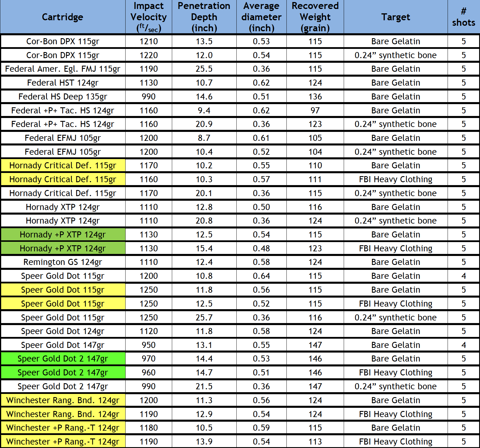Click Bare Gelatin in Remington GS 124gr row
Image resolution: width=480 pixels, height=448 pixels.
[x=396, y=262]
